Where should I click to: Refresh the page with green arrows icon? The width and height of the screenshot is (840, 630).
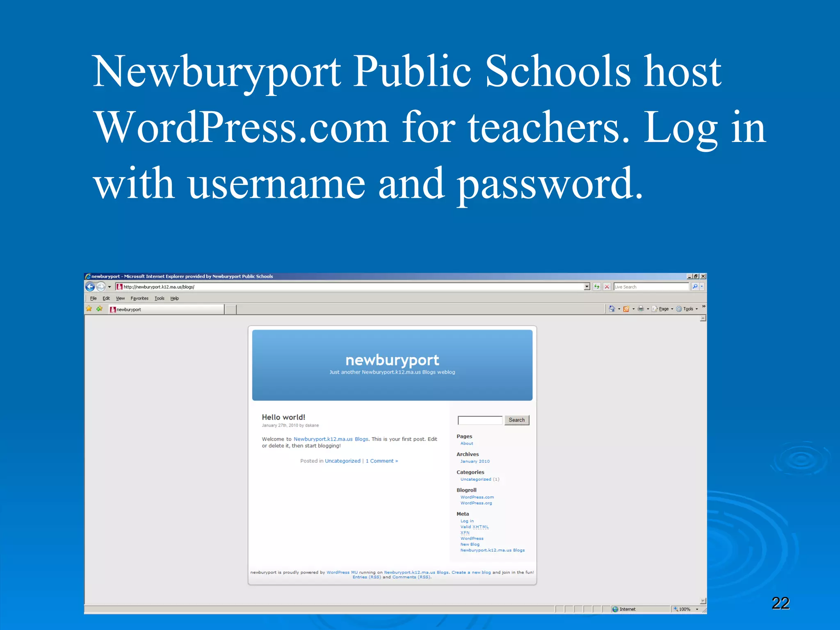point(597,287)
